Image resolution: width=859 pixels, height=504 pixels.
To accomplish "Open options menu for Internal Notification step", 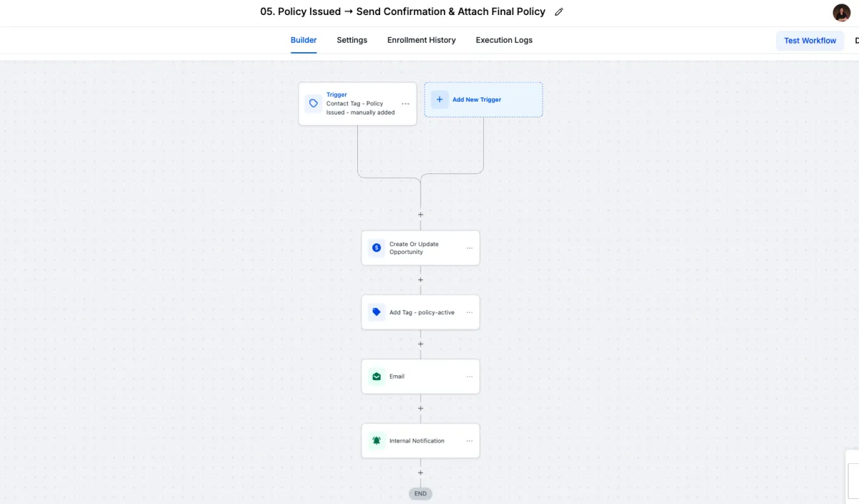I will [x=470, y=441].
